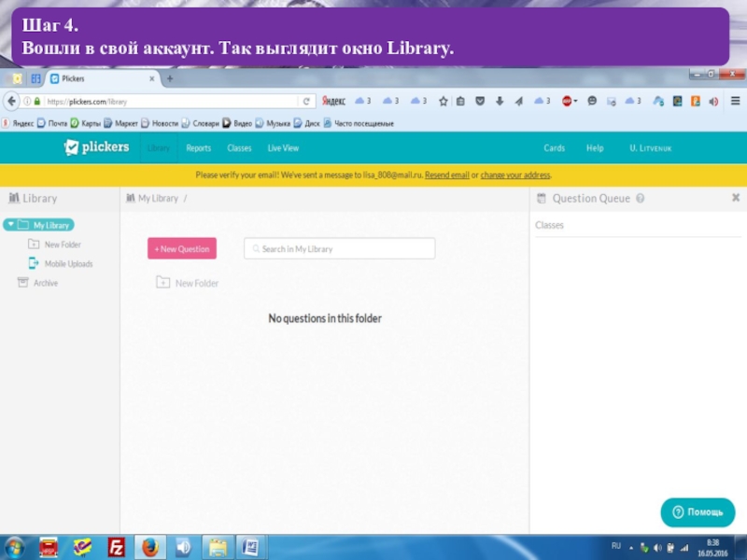This screenshot has width=747, height=560.
Task: Switch to Firefox in the taskbar
Action: pyautogui.click(x=149, y=547)
